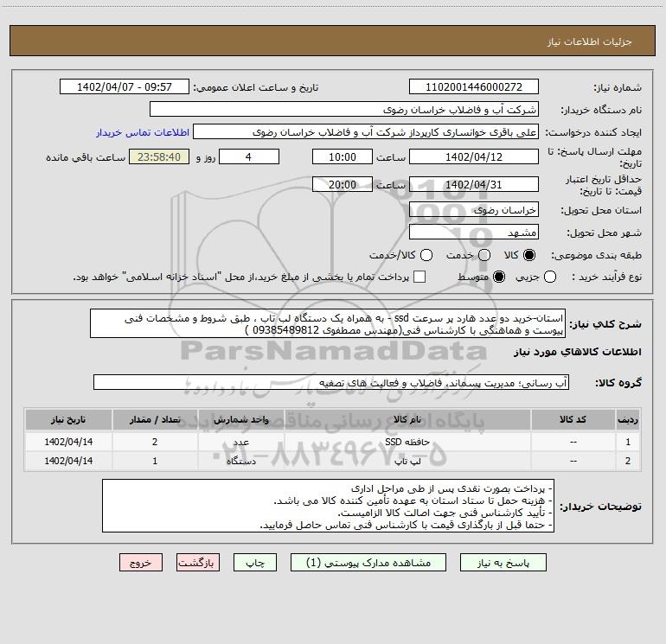Click the خروج exit button
The image size is (666, 644).
pos(141,563)
